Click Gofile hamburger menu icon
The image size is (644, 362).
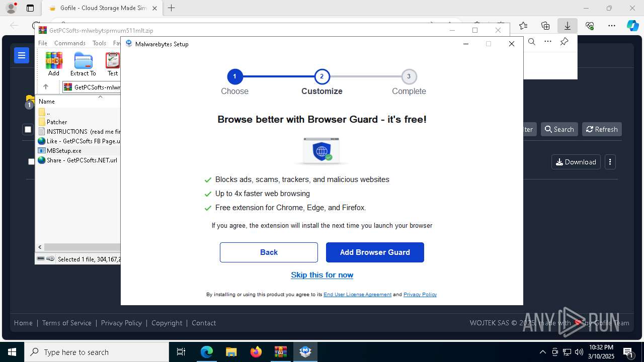point(22,55)
